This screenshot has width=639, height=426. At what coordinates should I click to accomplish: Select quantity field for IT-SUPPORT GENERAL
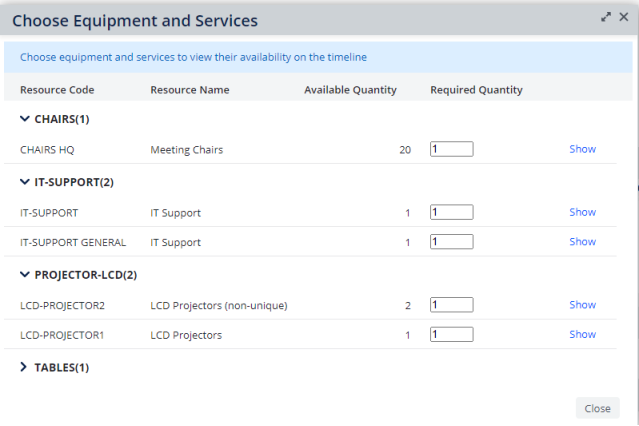point(451,242)
